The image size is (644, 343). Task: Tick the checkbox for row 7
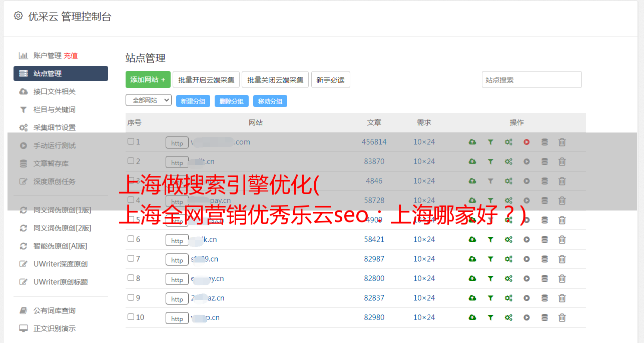pos(131,258)
